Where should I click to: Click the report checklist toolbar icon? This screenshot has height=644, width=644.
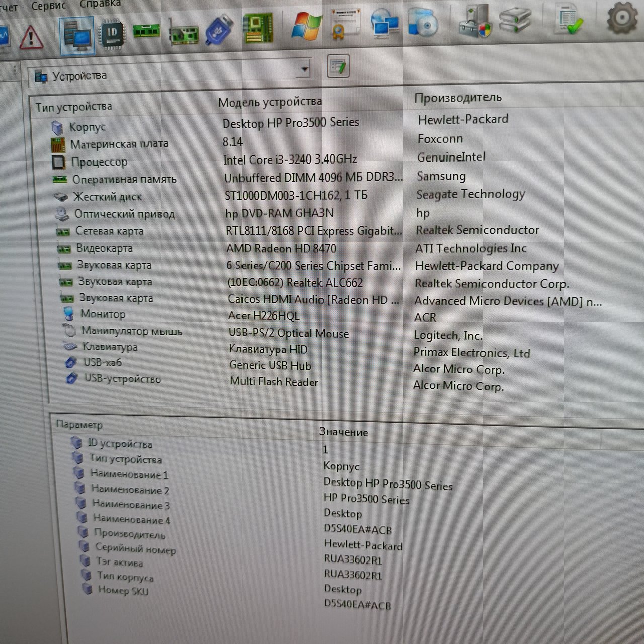[570, 18]
